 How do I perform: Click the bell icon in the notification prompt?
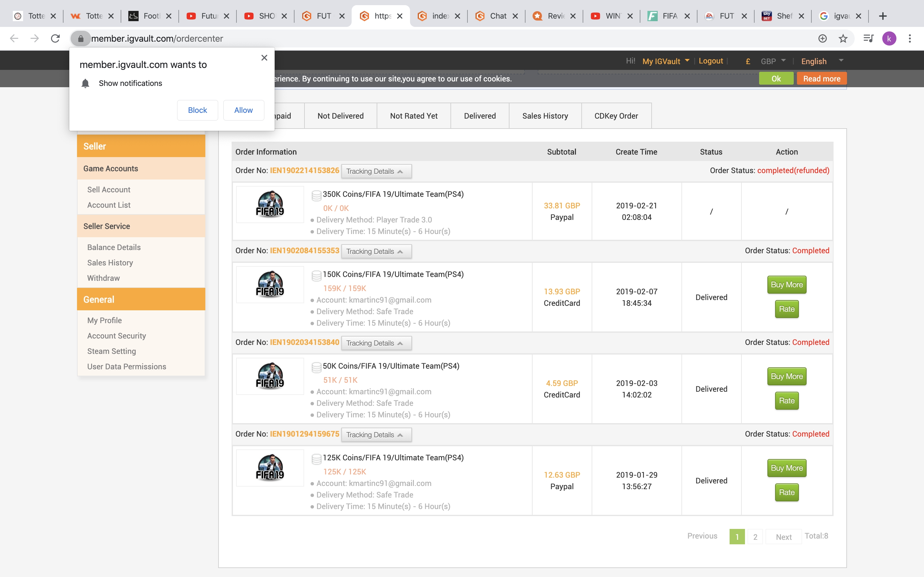point(85,83)
